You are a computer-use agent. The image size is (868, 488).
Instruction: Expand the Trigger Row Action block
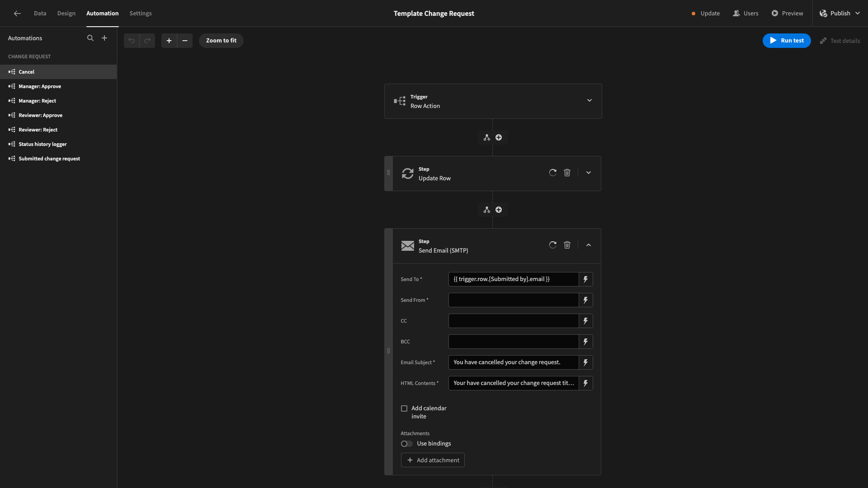[x=590, y=100]
